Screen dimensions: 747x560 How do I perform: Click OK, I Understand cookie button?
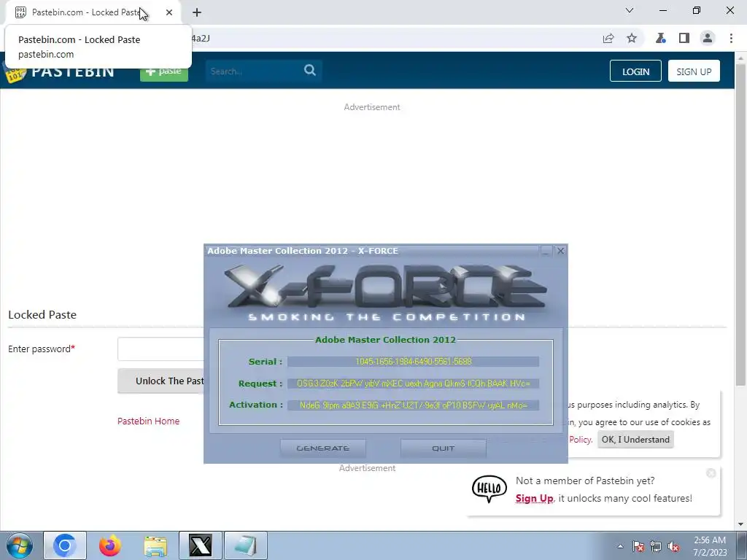click(x=635, y=440)
